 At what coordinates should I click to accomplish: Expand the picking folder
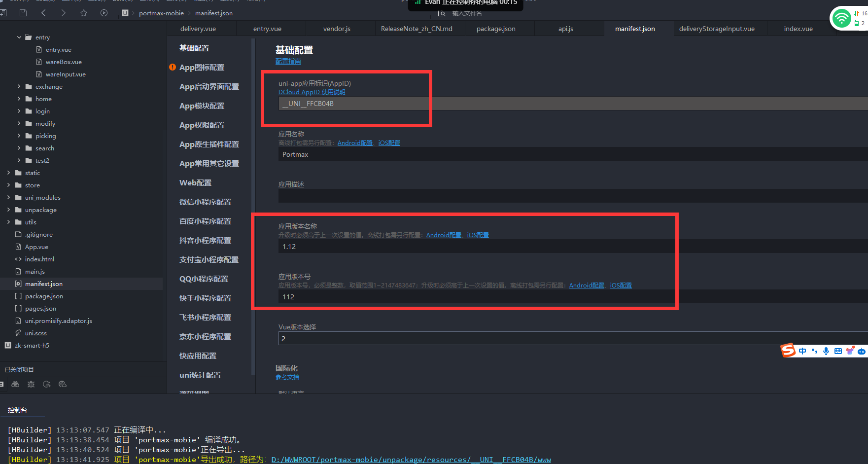(x=19, y=136)
